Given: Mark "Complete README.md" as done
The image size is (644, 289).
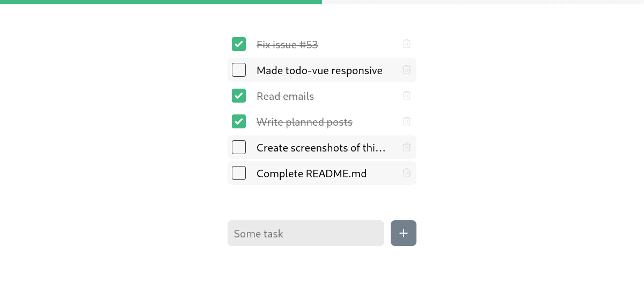Looking at the screenshot, I should [239, 173].
